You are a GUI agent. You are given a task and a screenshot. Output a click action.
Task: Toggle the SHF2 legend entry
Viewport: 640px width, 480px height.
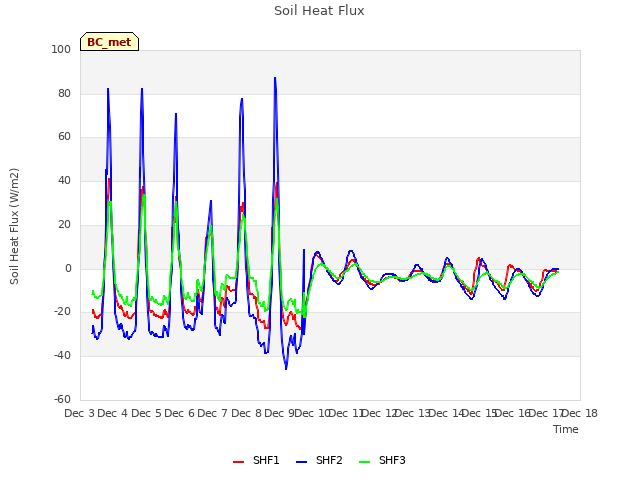pyautogui.click(x=319, y=460)
